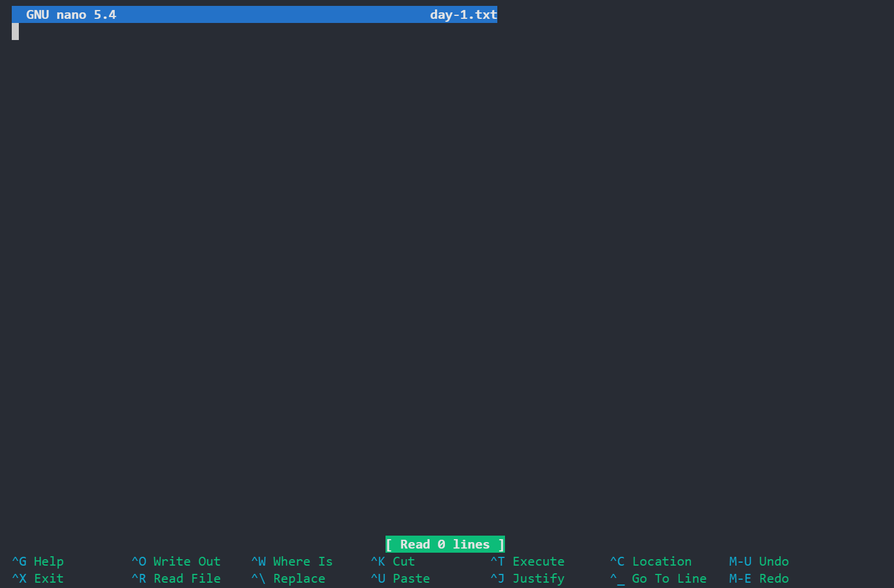Click the GNU nano 5.4 title text
The width and height of the screenshot is (894, 588).
(71, 15)
